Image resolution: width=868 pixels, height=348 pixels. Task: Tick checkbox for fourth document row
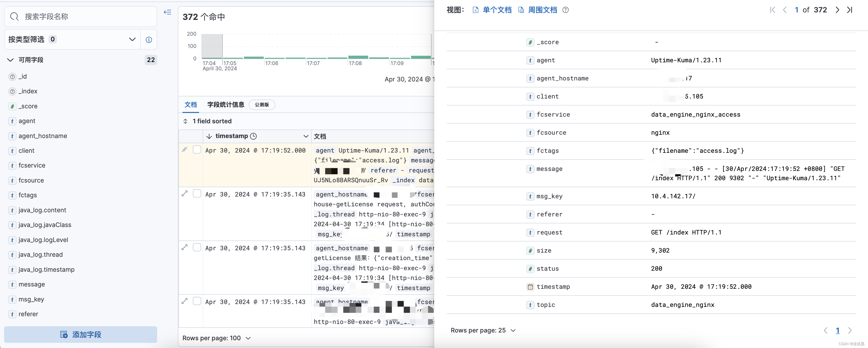point(197,301)
